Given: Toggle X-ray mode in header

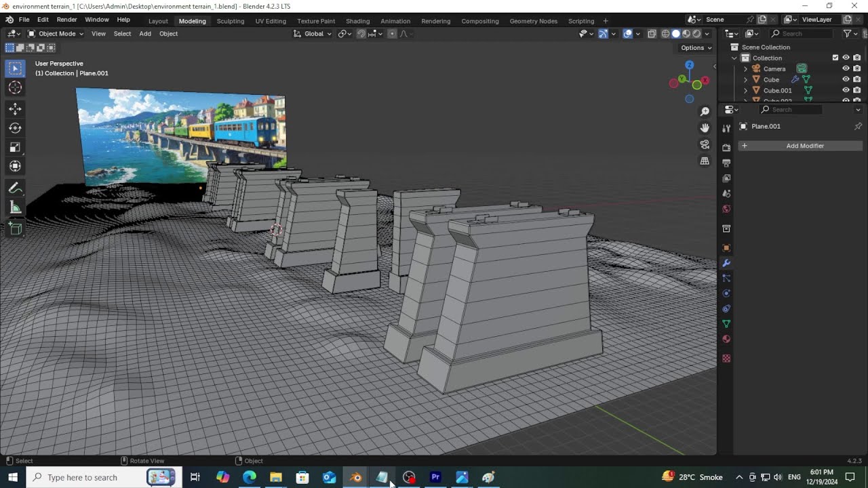Looking at the screenshot, I should (652, 34).
